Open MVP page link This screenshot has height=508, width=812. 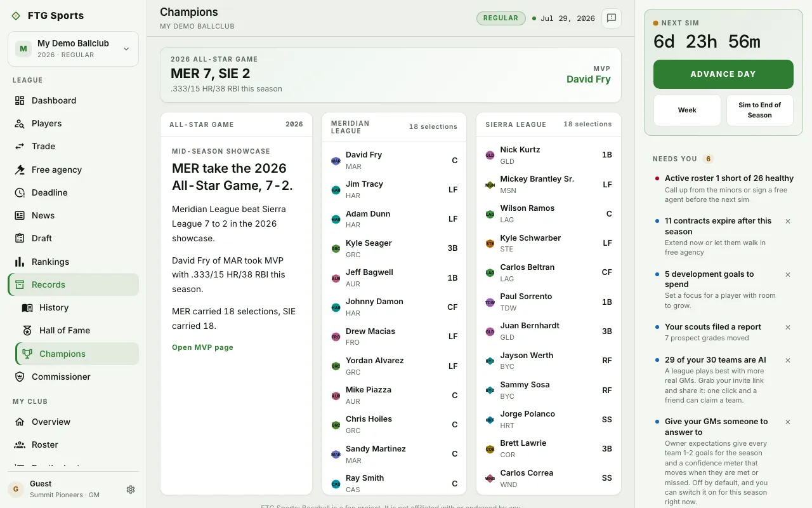click(x=202, y=347)
